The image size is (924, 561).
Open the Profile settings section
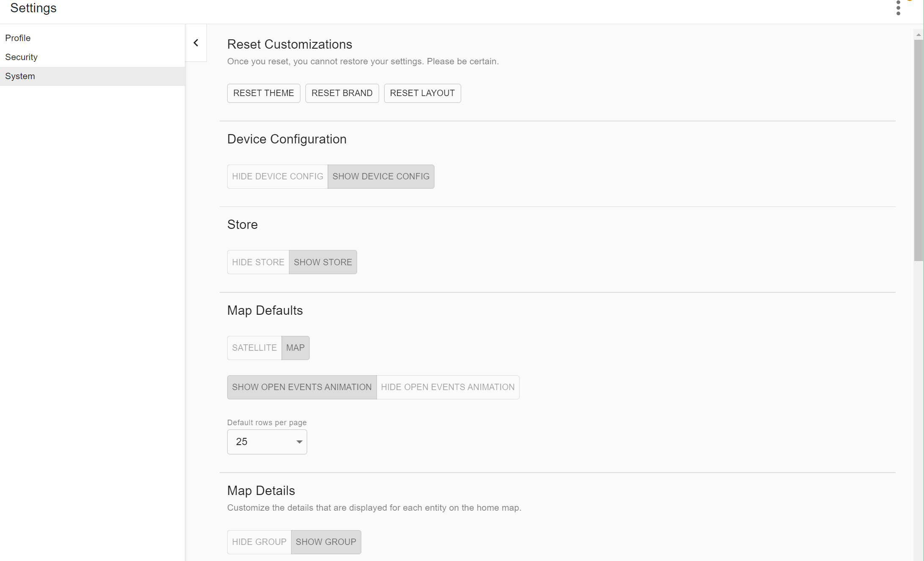[18, 38]
